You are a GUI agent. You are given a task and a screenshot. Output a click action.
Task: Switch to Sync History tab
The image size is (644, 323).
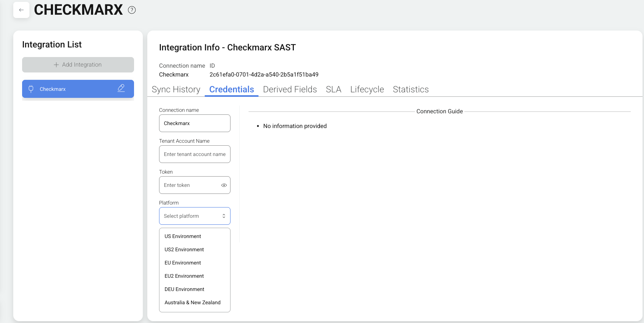pyautogui.click(x=176, y=89)
